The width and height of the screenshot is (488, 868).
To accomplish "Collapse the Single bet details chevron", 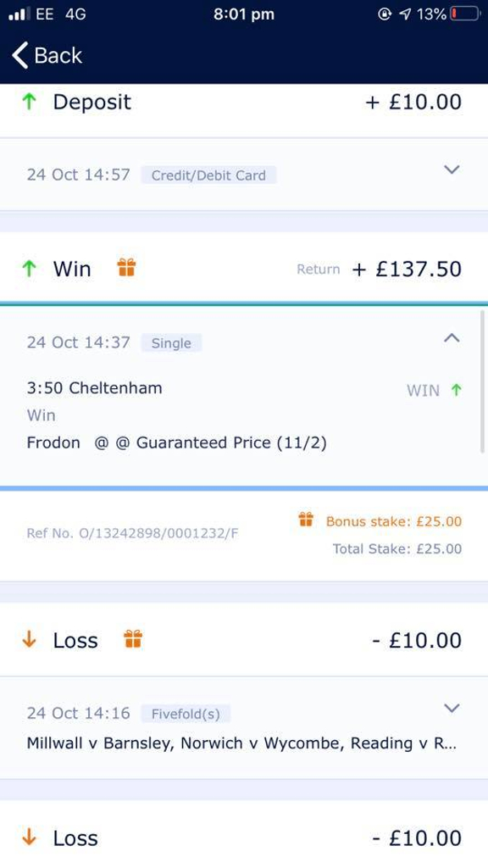I will [452, 337].
